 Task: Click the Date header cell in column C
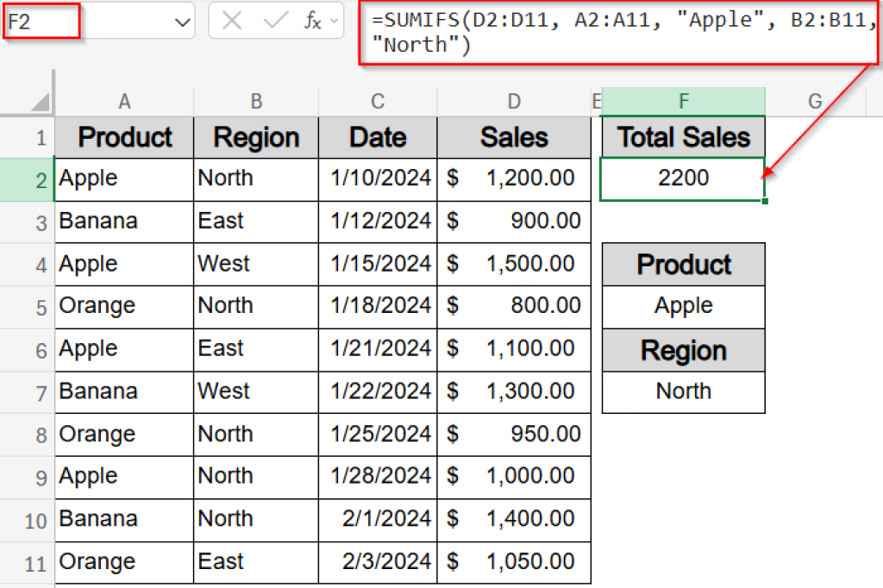[x=377, y=136]
